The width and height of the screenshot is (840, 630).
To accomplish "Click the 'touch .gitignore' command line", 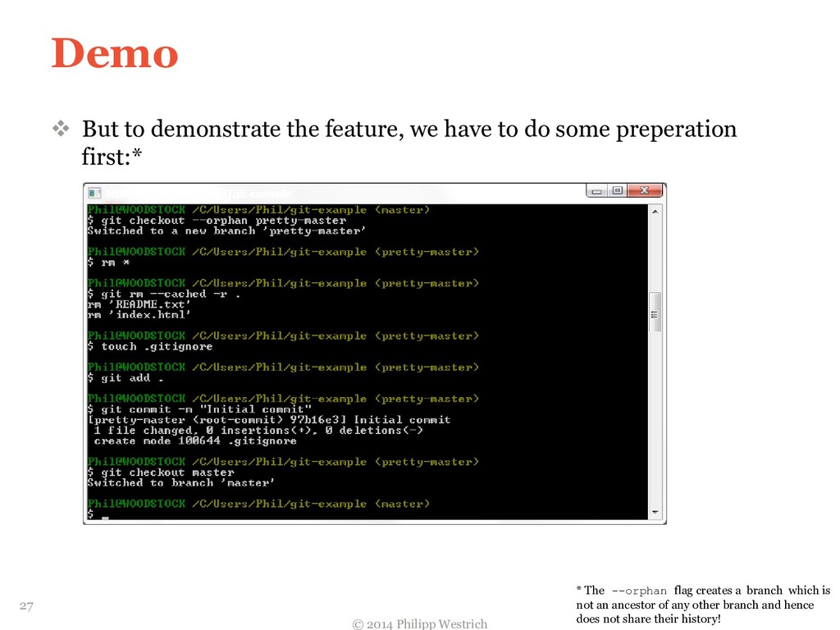I will 150,346.
